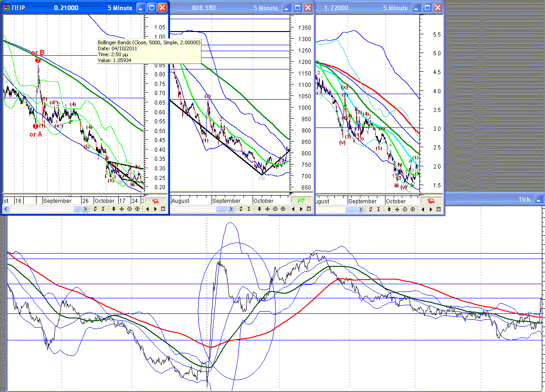The image size is (545, 392).
Task: Open list panel icon in 808.580 chart
Action: tap(309, 209)
